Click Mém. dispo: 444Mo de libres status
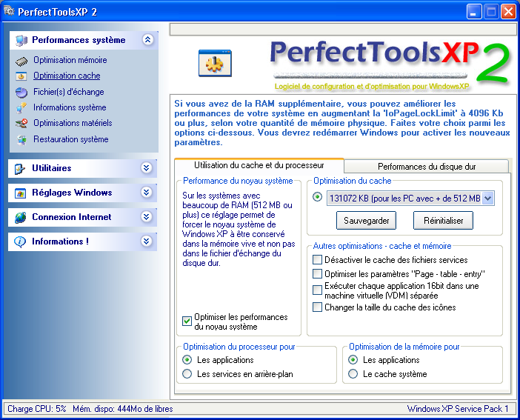Viewport: 520px width, 420px height. (x=123, y=409)
